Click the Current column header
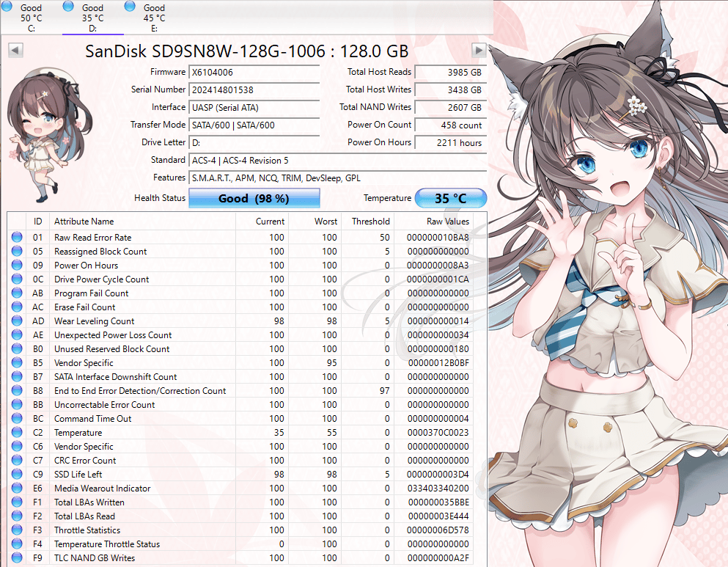Viewport: 728px width, 567px height. click(x=262, y=222)
